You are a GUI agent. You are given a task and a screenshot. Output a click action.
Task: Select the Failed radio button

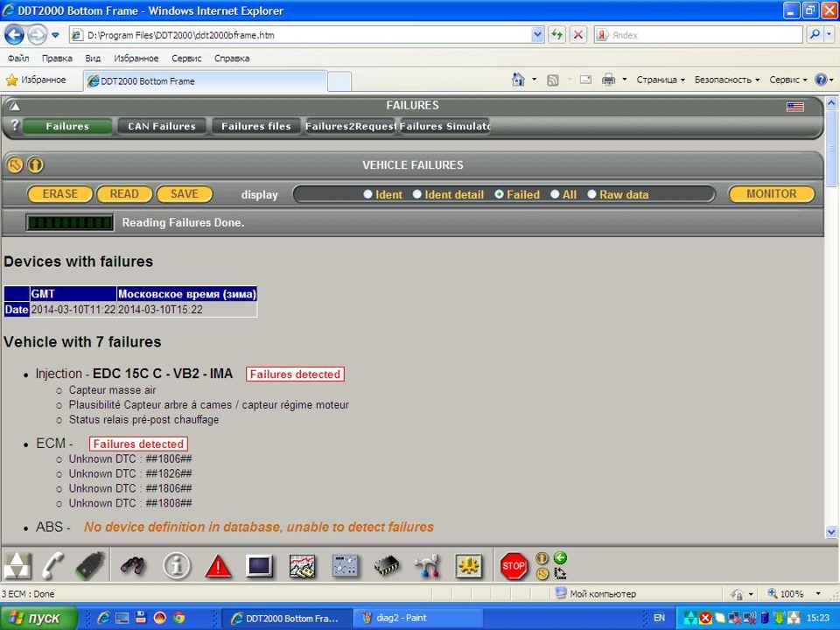click(x=500, y=194)
